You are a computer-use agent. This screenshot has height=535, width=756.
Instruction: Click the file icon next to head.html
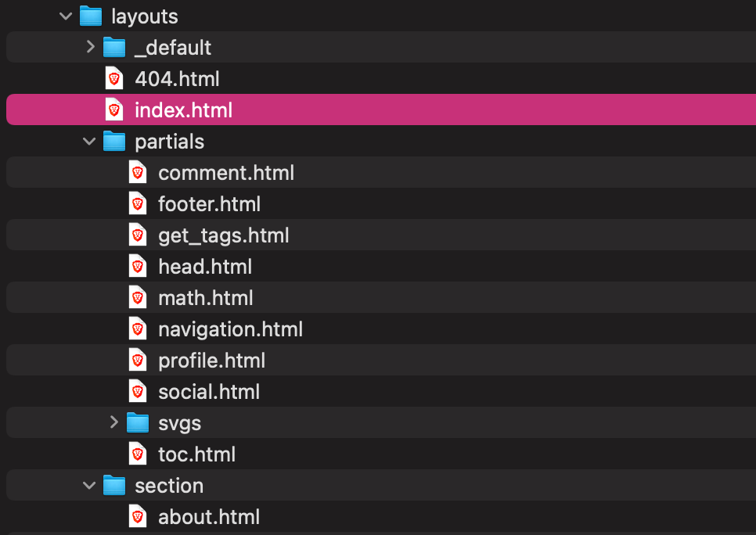138,266
